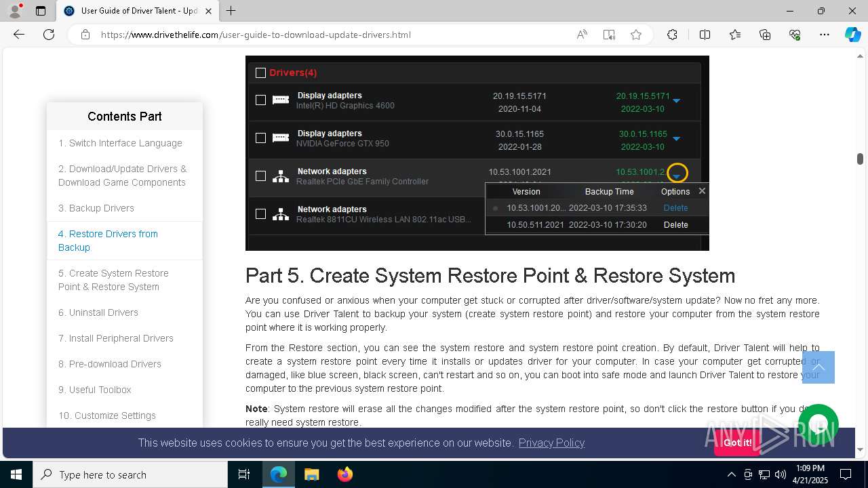Refresh the page with reload icon
This screenshot has height=488, width=868.
(x=49, y=35)
